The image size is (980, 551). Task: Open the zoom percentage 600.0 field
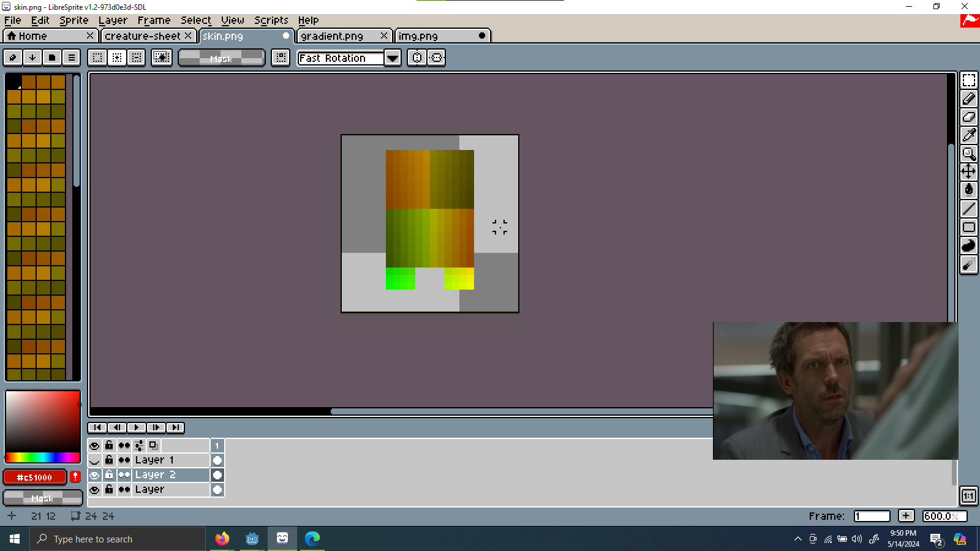tap(944, 516)
